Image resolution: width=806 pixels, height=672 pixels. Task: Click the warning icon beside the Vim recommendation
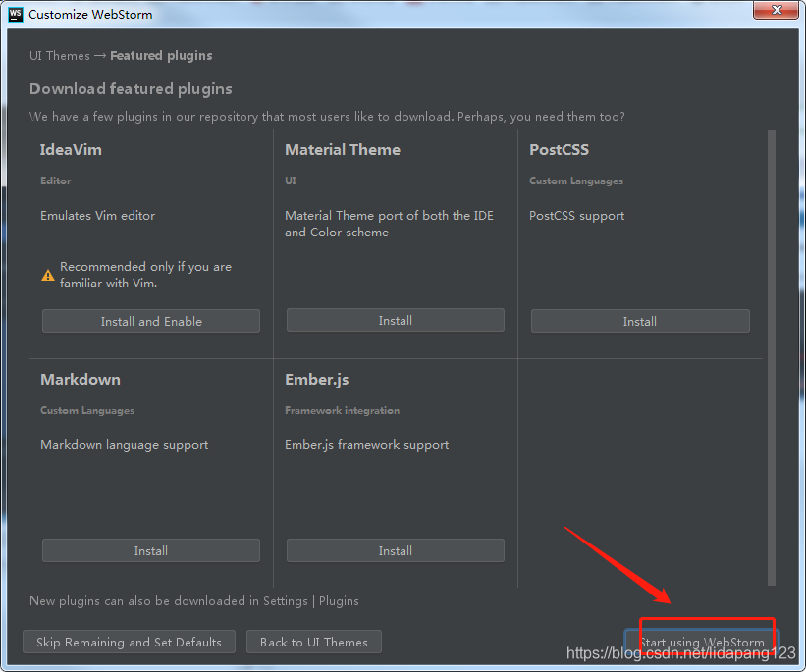click(48, 276)
